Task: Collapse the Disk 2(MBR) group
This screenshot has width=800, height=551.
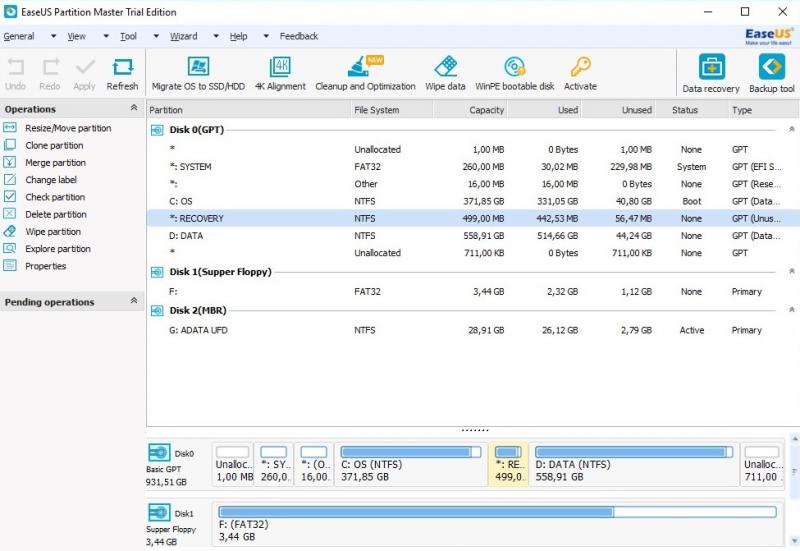Action: [792, 310]
